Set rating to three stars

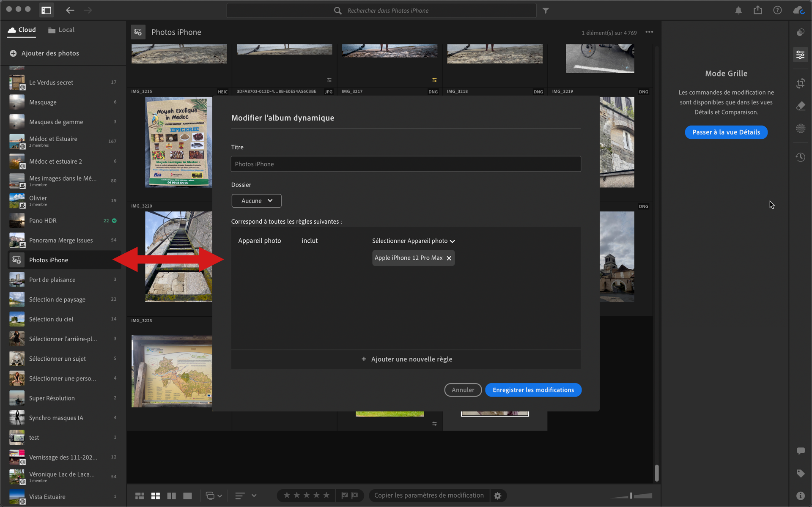[x=307, y=495]
